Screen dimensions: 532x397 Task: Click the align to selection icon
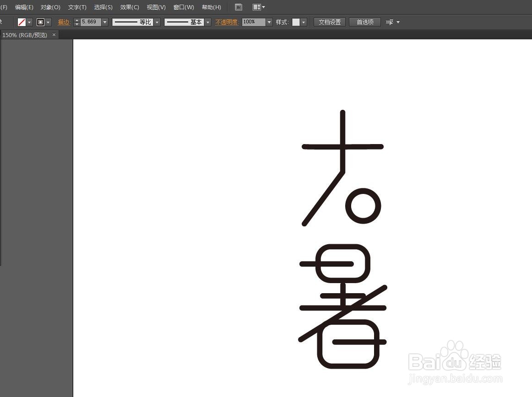pyautogui.click(x=390, y=22)
